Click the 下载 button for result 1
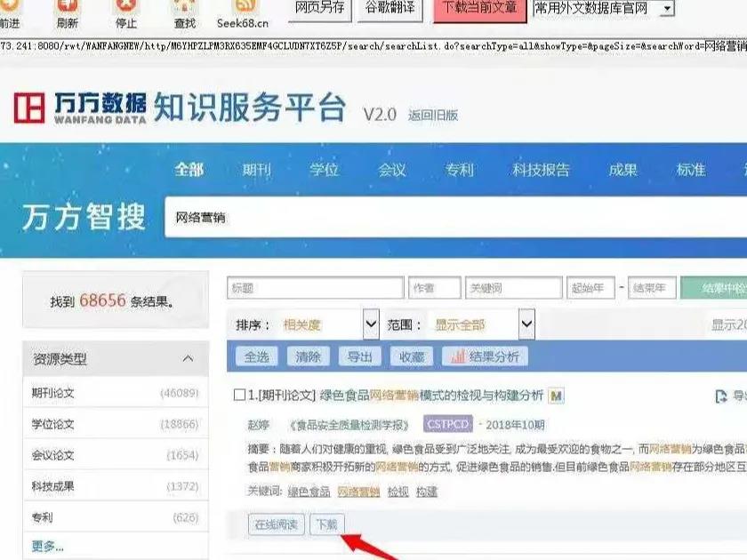 pos(327,524)
